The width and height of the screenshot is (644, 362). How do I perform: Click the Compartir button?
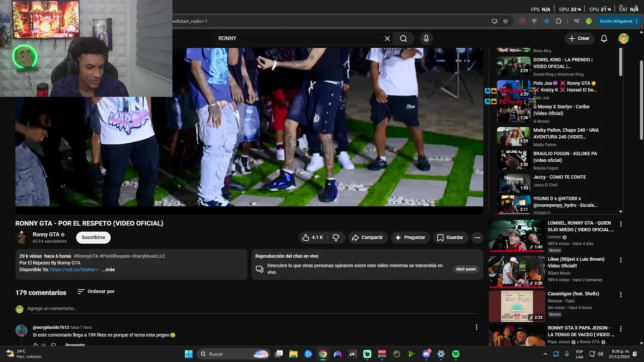pos(367,237)
